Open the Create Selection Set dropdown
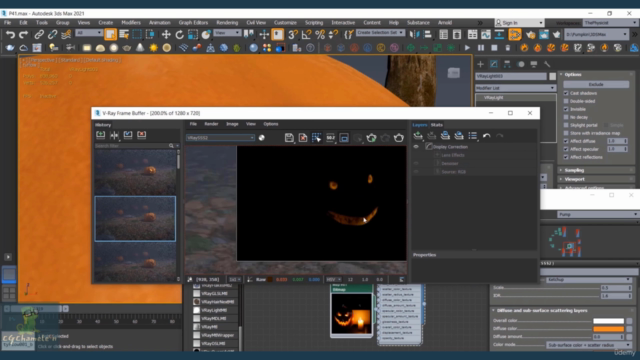The height and width of the screenshot is (360, 640). (x=380, y=33)
